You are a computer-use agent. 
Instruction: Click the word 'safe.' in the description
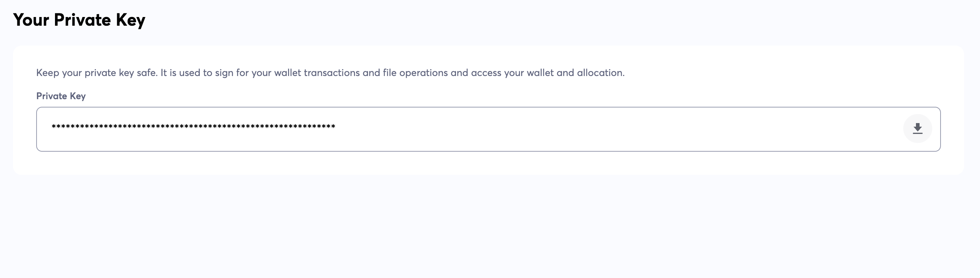[x=147, y=73]
